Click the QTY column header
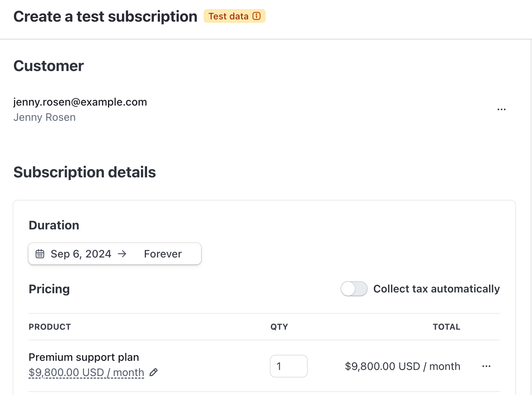 pyautogui.click(x=279, y=327)
